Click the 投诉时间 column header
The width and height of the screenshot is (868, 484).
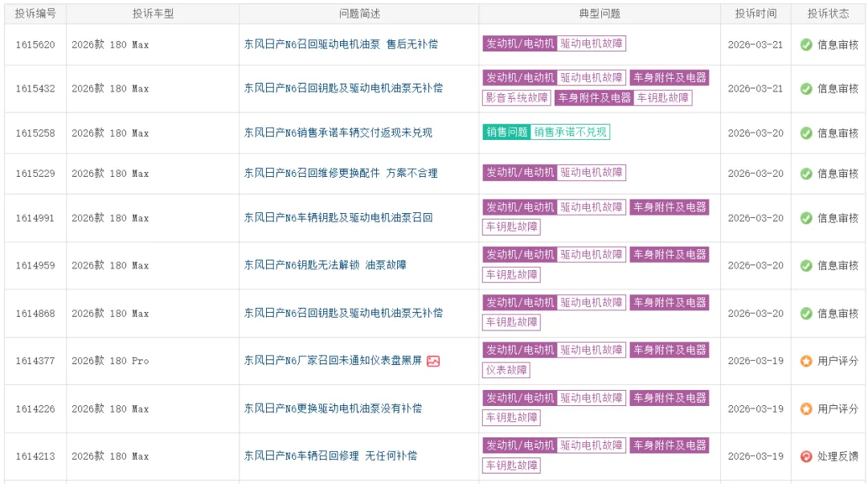coord(755,14)
